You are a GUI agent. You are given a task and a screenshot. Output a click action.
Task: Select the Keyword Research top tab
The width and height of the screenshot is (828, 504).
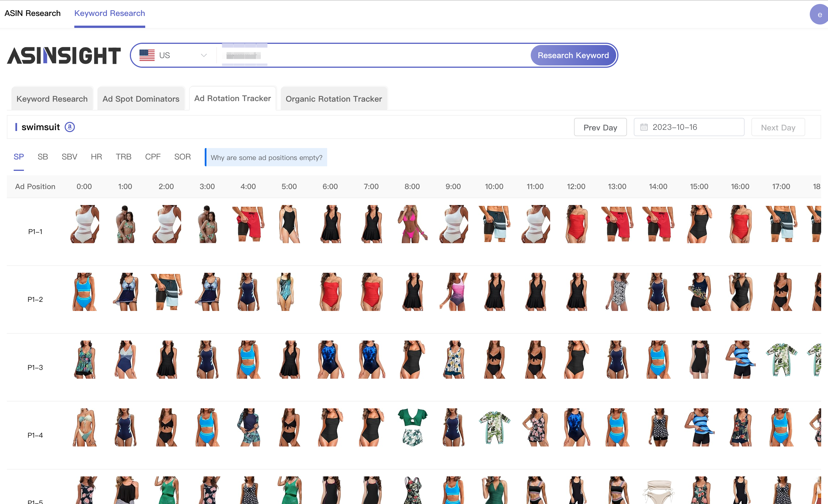tap(110, 13)
